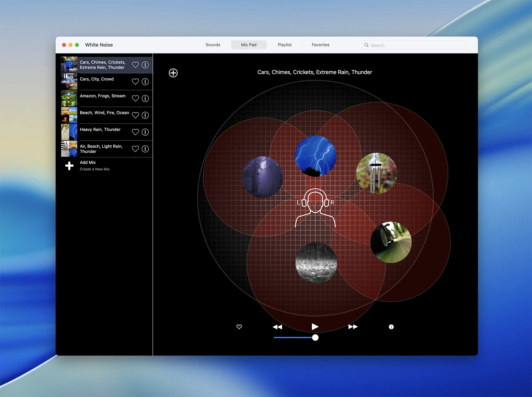
Task: Click the add sound plus circle icon
Action: click(x=173, y=73)
